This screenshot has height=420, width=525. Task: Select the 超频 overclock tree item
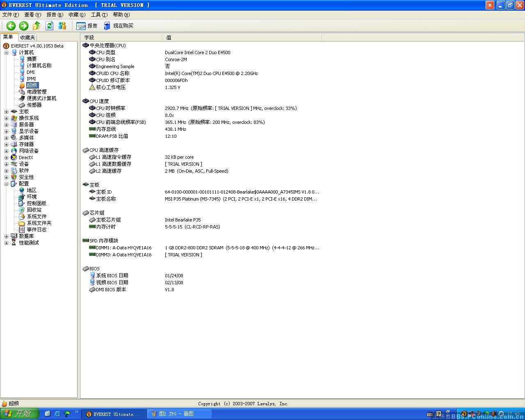click(x=32, y=85)
